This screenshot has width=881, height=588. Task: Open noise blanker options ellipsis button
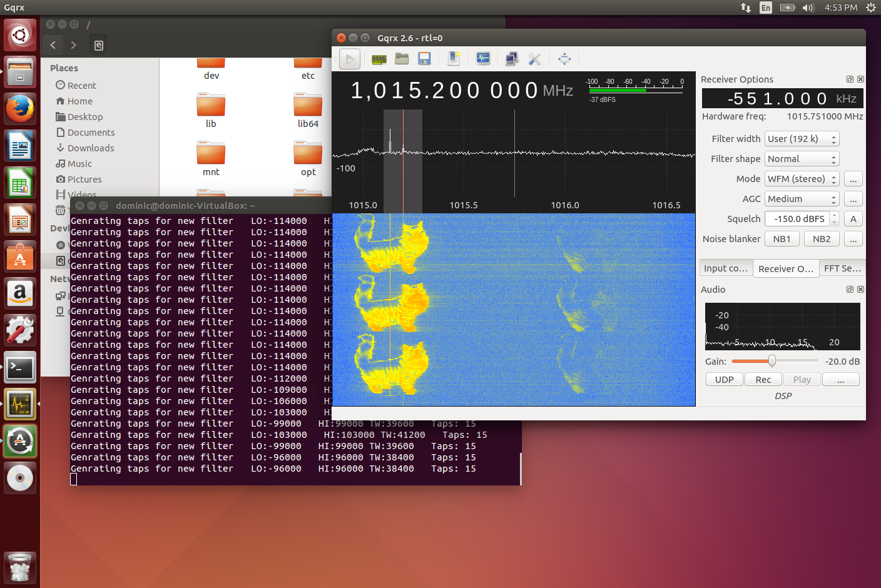(x=853, y=239)
